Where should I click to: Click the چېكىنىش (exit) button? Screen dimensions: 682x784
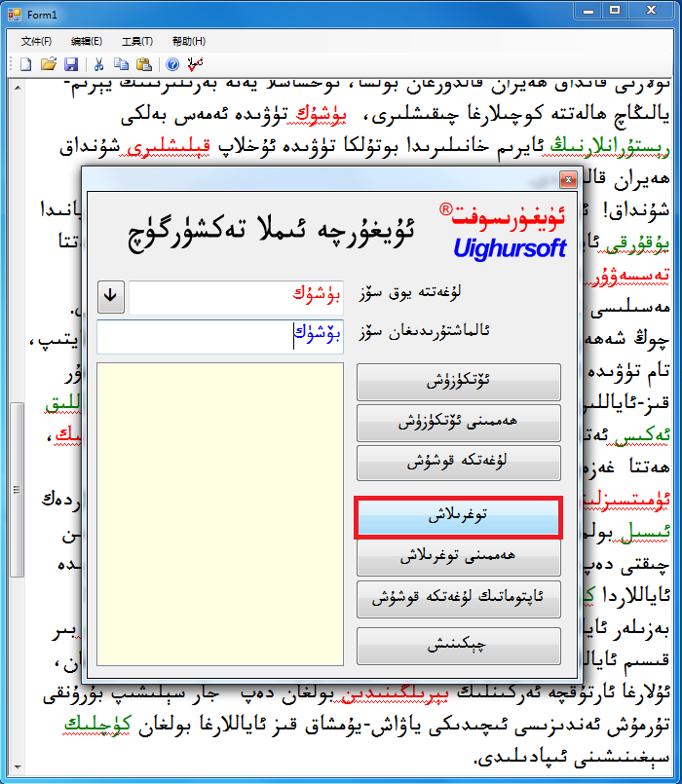pos(459,646)
